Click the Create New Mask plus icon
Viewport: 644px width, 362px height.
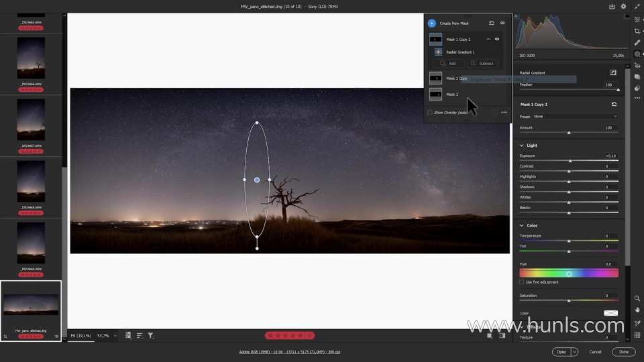pos(432,23)
